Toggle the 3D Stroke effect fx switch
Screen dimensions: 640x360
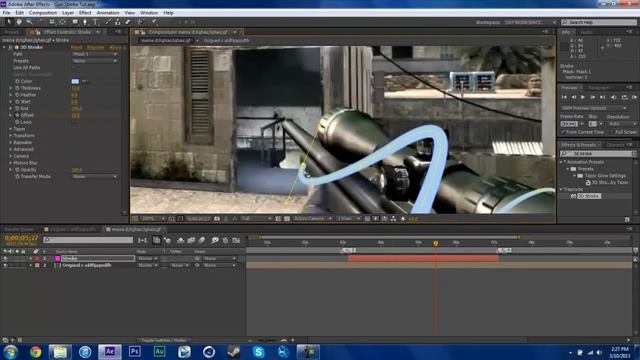[11, 47]
